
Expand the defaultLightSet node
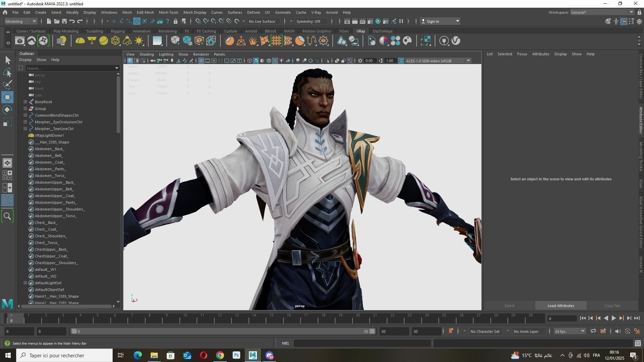pos(25,283)
